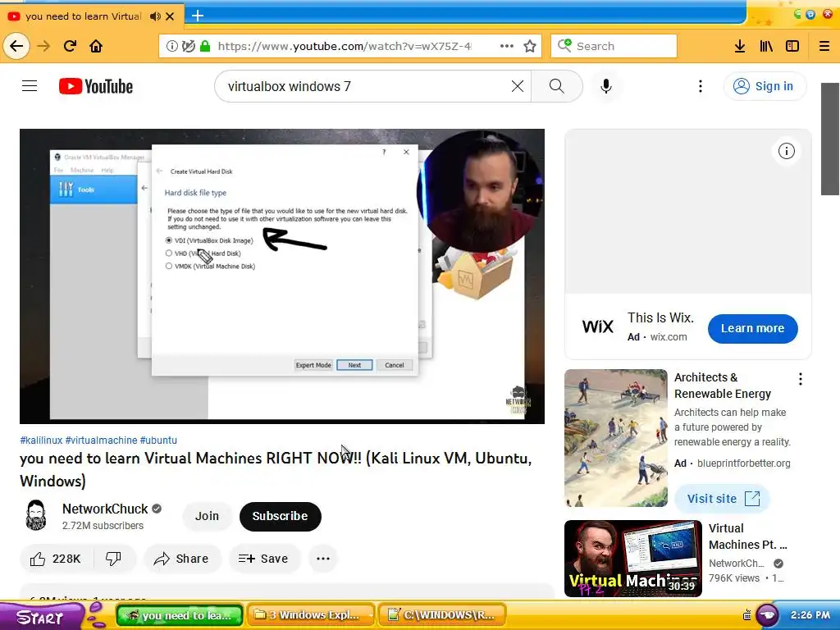
Task: Open the NetworkChuck channel name link
Action: point(105,509)
